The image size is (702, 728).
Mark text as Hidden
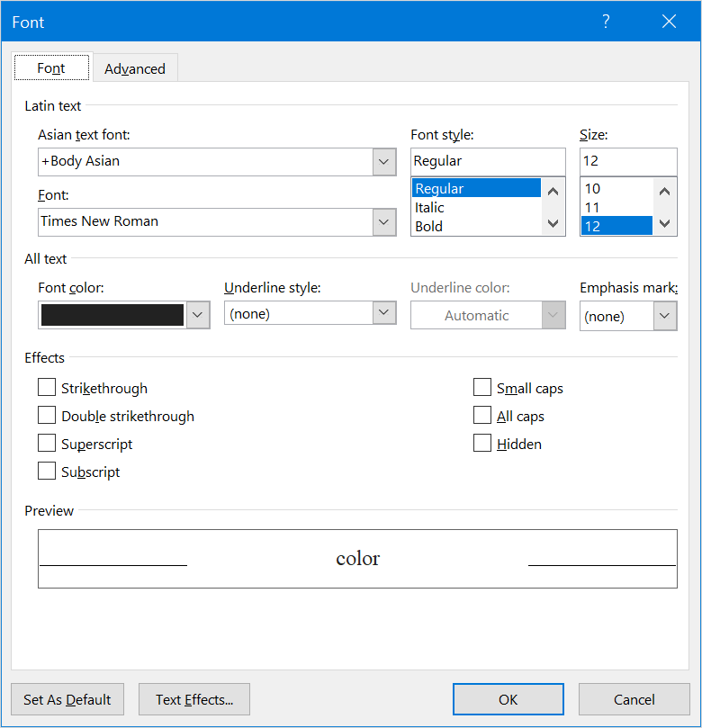[482, 444]
